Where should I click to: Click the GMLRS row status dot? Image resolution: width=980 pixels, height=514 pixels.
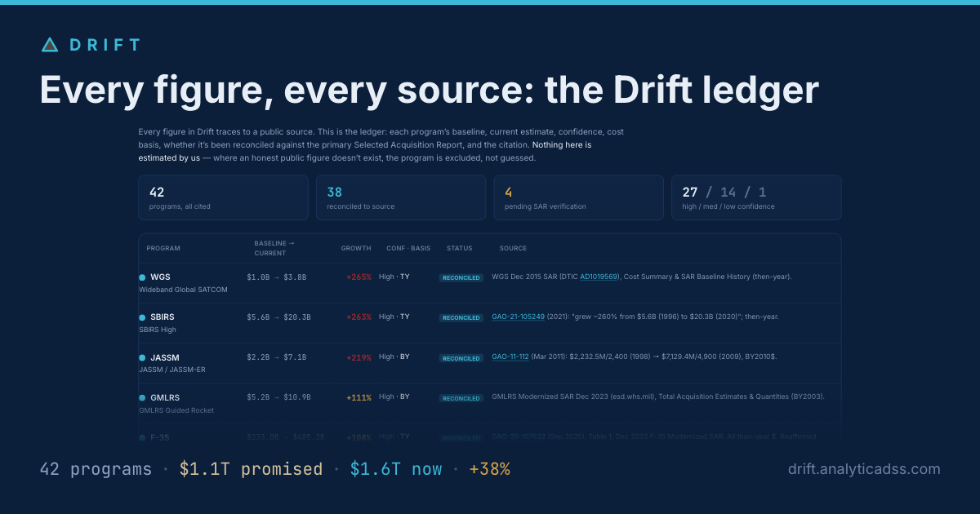click(x=142, y=397)
